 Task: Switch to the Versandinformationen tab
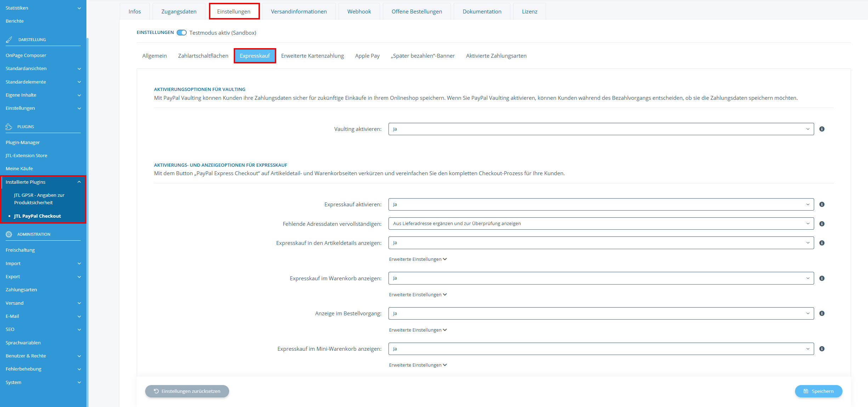click(299, 12)
